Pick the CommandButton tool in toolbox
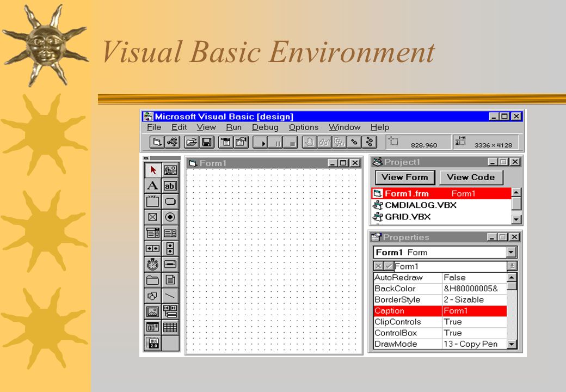 tap(170, 201)
